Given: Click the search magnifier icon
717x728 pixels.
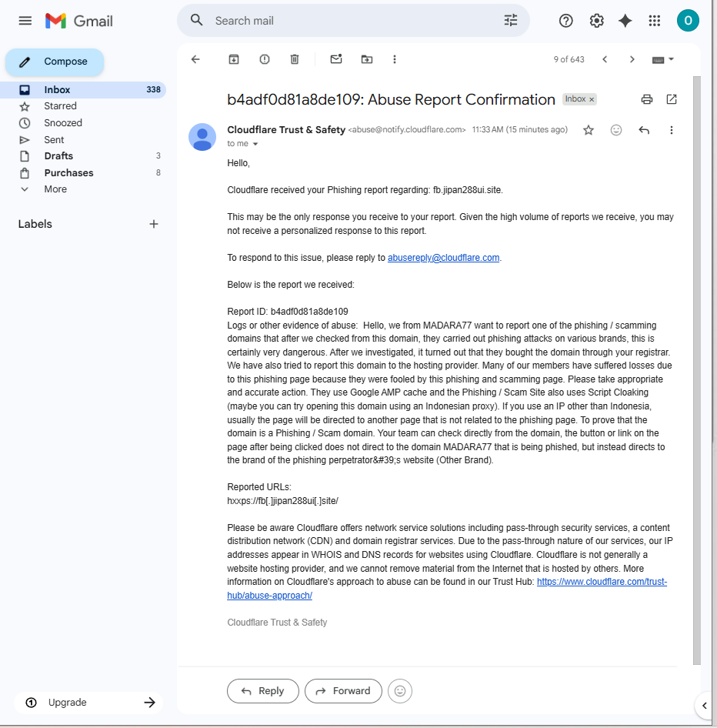Looking at the screenshot, I should click(197, 20).
